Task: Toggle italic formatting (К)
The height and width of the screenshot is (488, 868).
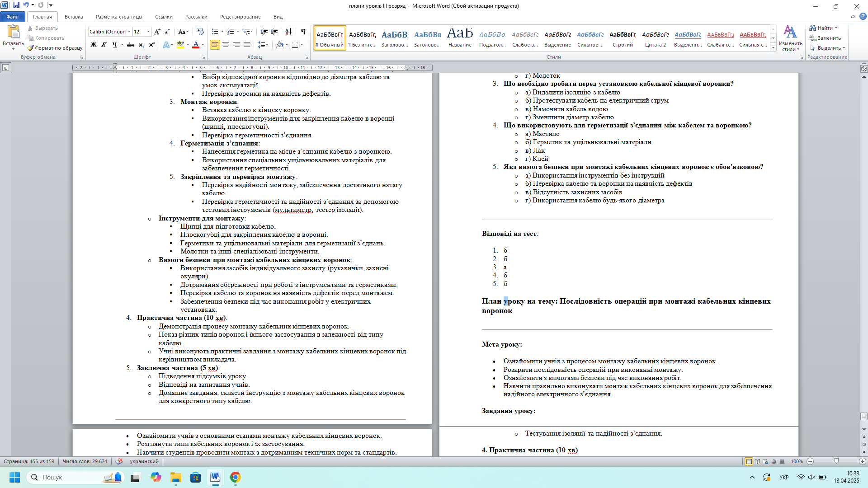Action: click(104, 45)
